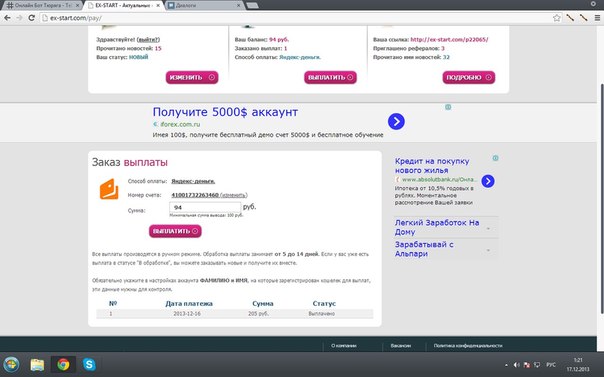
Task: Open Skype from the taskbar
Action: [89, 364]
